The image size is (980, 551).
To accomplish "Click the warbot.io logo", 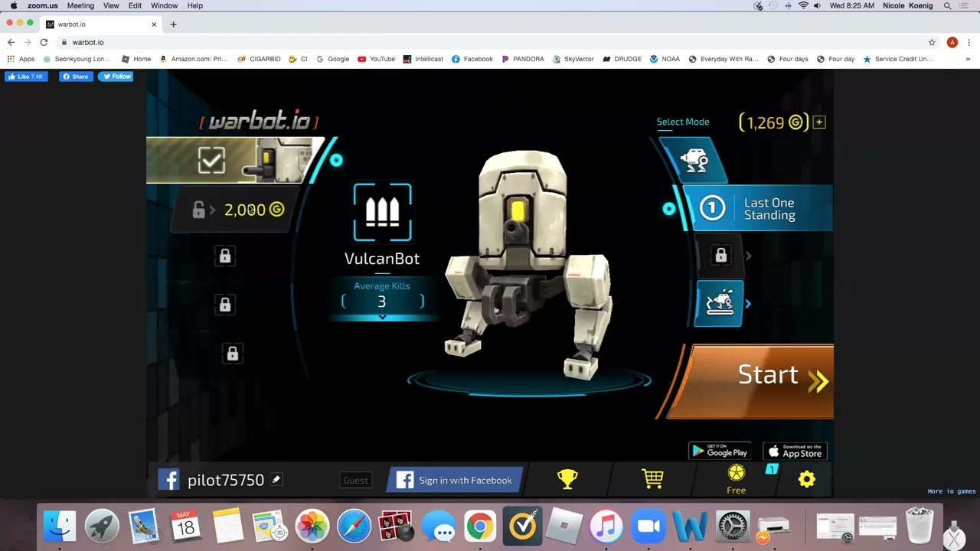I will click(259, 121).
